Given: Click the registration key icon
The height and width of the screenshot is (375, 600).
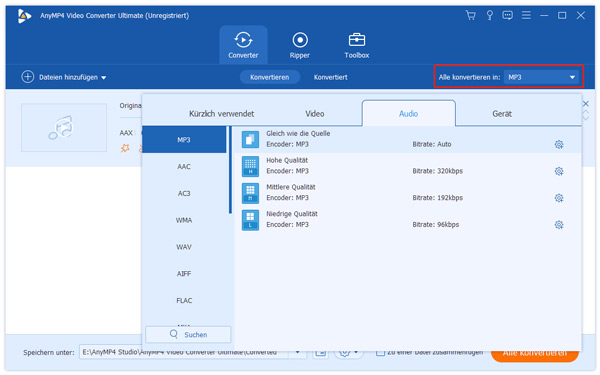Looking at the screenshot, I should click(x=489, y=15).
